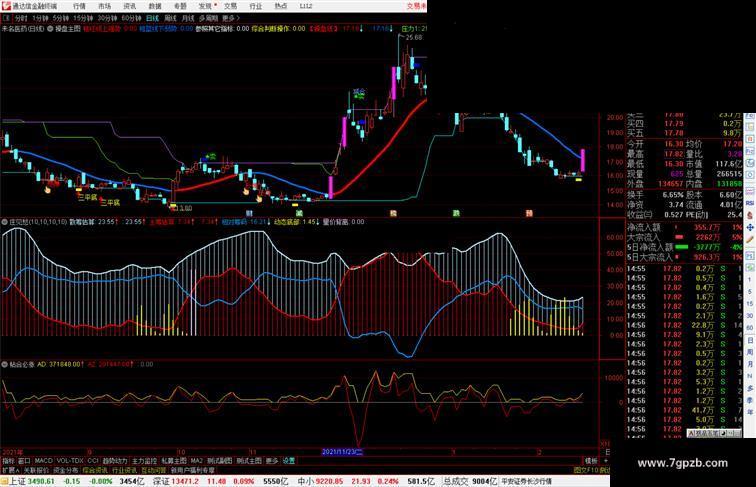This screenshot has height=487, width=756.
Task: Select the 周线 weekly period
Action: point(170,18)
